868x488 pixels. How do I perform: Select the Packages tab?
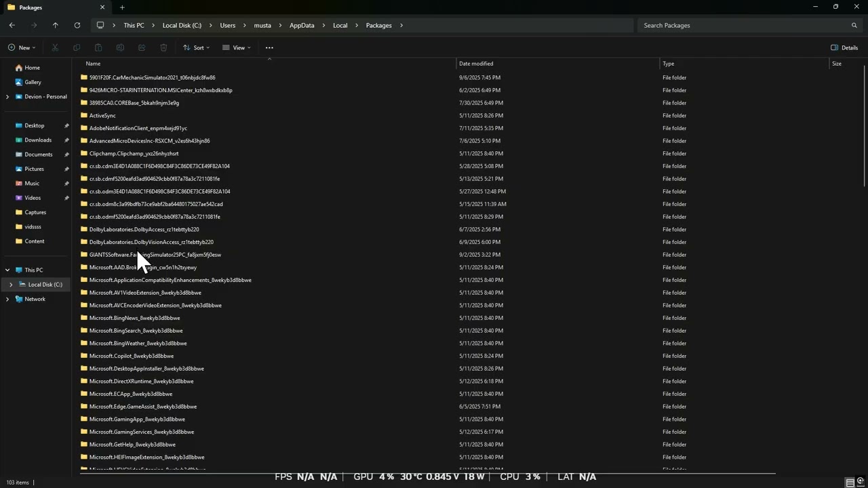click(x=56, y=7)
